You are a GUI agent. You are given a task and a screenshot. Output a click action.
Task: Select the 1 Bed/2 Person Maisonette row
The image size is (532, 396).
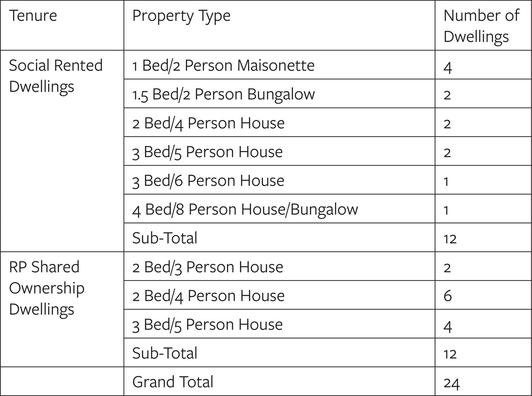[x=328, y=65]
